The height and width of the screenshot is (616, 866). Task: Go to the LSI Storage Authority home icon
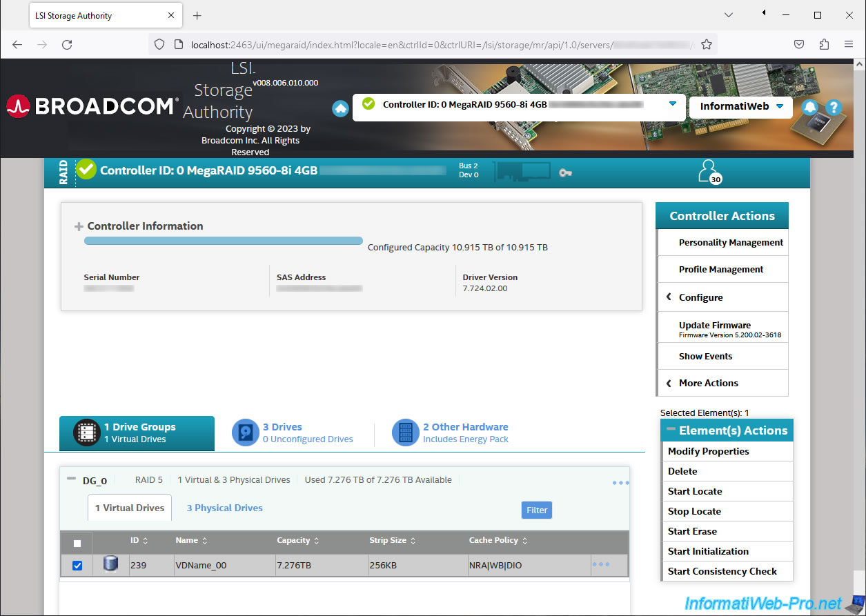pos(340,108)
